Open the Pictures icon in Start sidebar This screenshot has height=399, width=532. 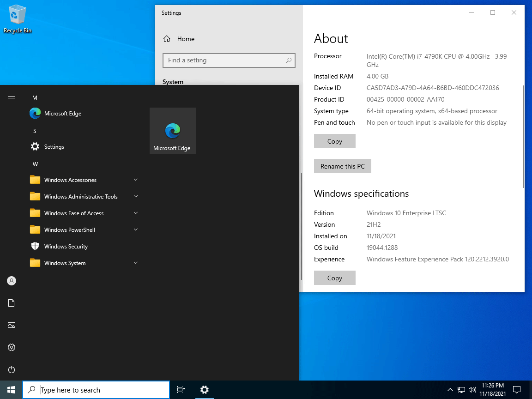tap(12, 325)
